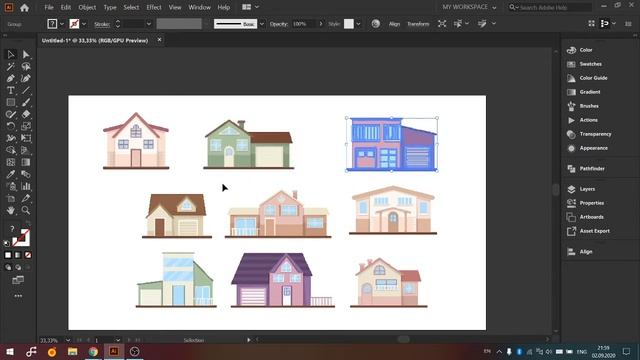Select the Hand tool
Viewport: 640px width, 360px height.
(11, 210)
